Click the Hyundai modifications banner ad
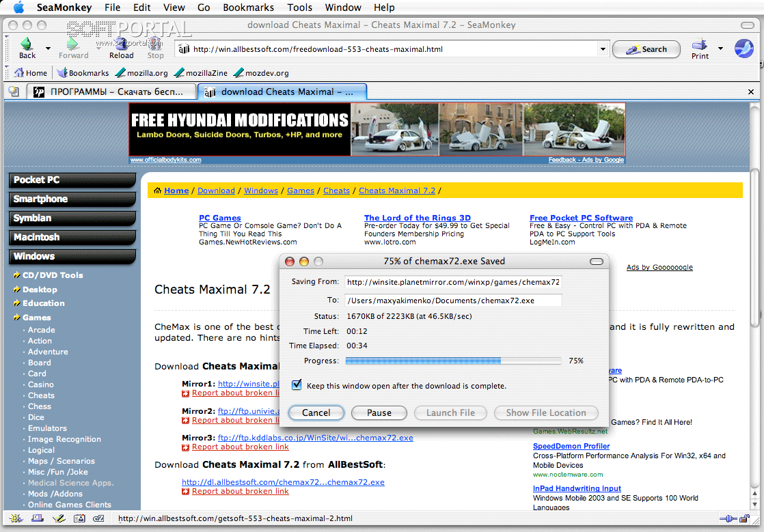 377,130
